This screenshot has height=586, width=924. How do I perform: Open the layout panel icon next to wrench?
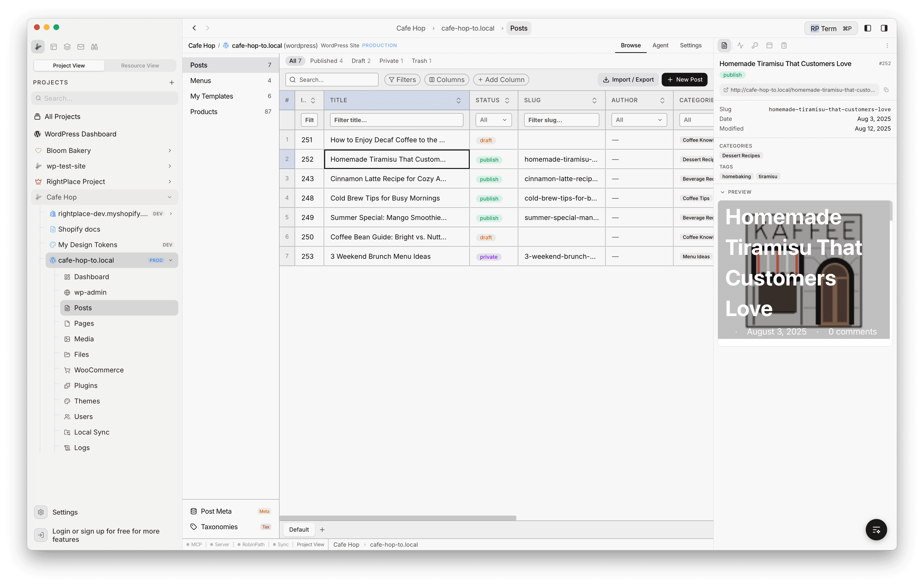pyautogui.click(x=54, y=46)
